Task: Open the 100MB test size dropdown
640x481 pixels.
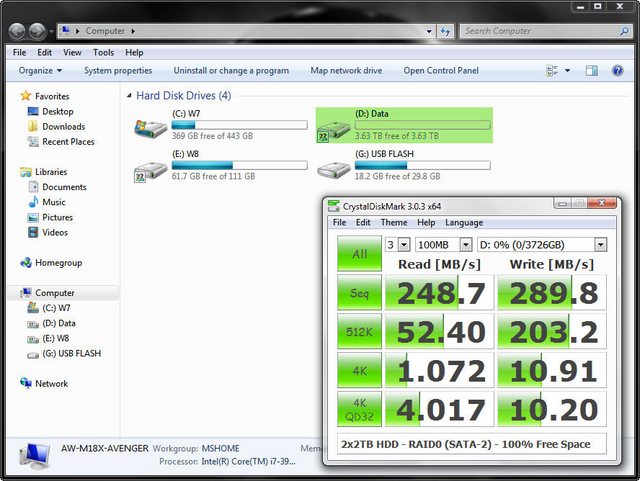Action: tap(465, 245)
